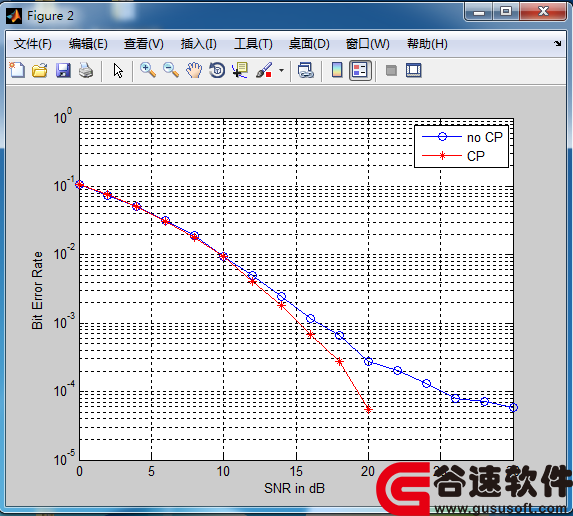The image size is (573, 516).
Task: Click the MATLAB logo in title bar
Action: click(14, 16)
